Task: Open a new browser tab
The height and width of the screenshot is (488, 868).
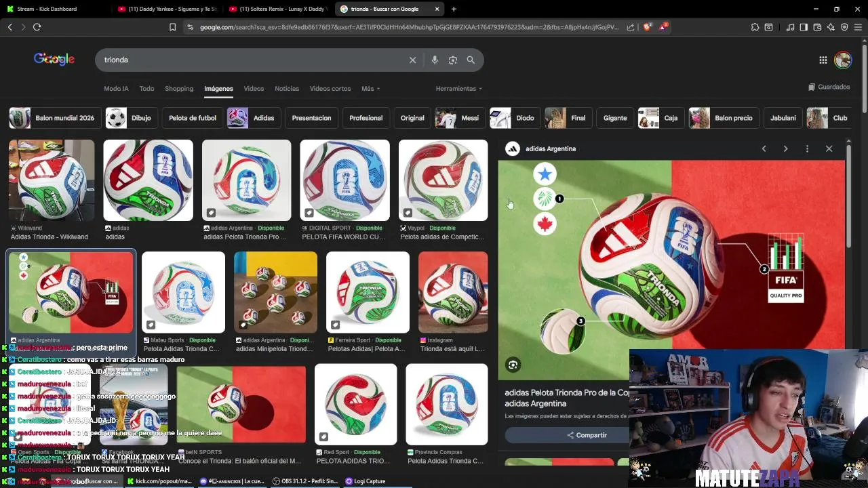Action: pos(454,9)
